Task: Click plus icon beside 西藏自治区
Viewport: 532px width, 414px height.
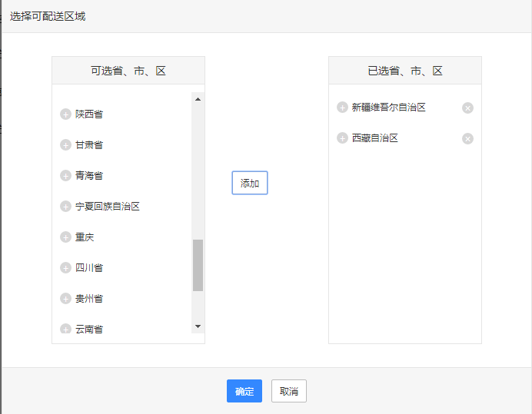Action: tap(342, 138)
